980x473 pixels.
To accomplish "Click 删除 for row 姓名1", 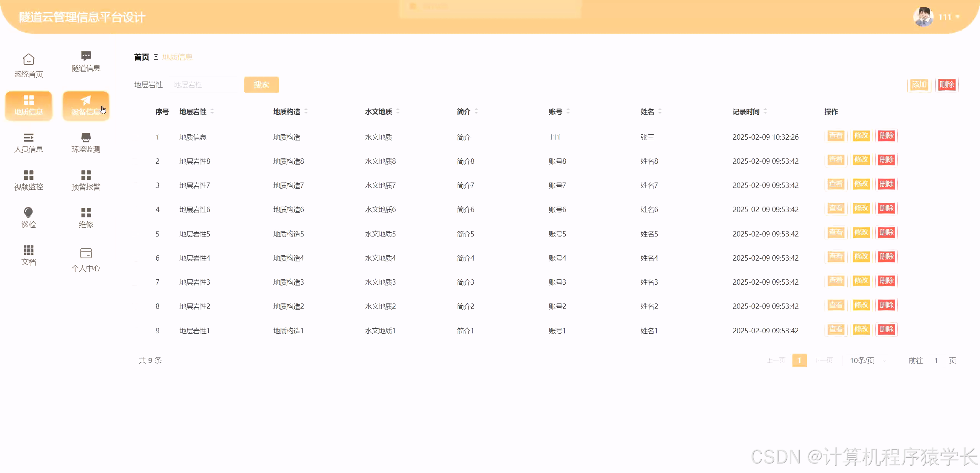I will tap(887, 329).
